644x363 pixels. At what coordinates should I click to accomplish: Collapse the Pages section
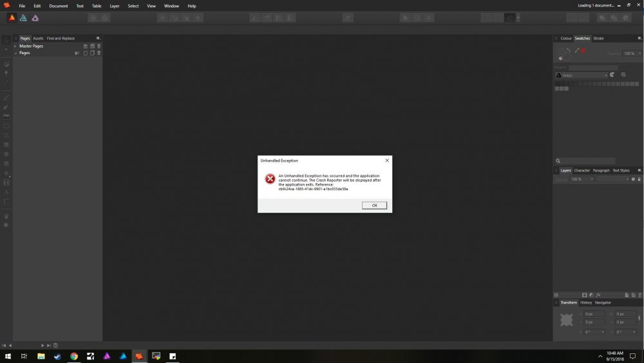(15, 53)
